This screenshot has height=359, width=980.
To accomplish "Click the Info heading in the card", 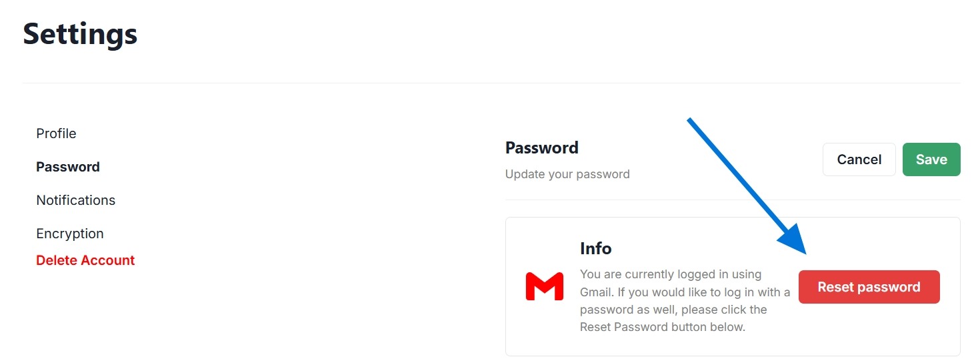I will point(595,248).
